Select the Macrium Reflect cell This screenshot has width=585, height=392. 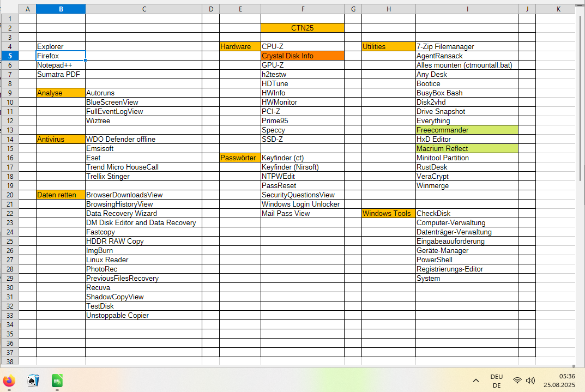click(467, 148)
